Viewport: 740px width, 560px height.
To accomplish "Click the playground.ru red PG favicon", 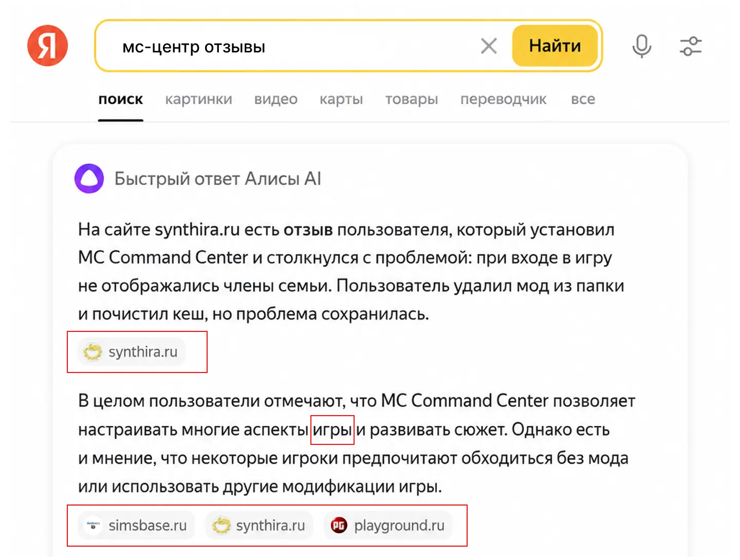I will coord(339,526).
